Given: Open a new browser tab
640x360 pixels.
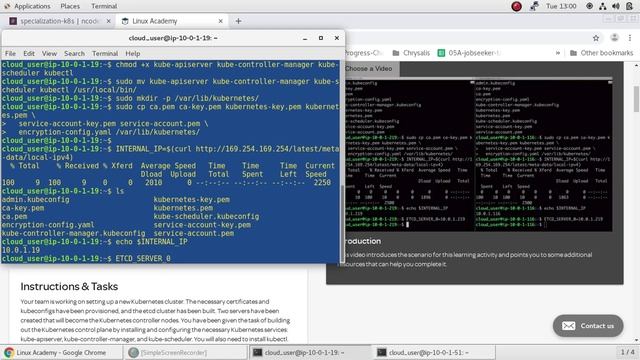Looking at the screenshot, I should [x=238, y=21].
